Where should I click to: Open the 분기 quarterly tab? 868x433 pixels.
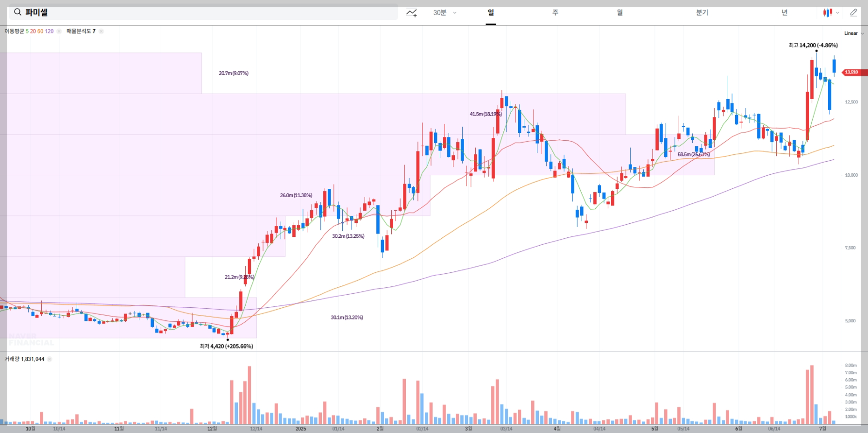coord(702,13)
